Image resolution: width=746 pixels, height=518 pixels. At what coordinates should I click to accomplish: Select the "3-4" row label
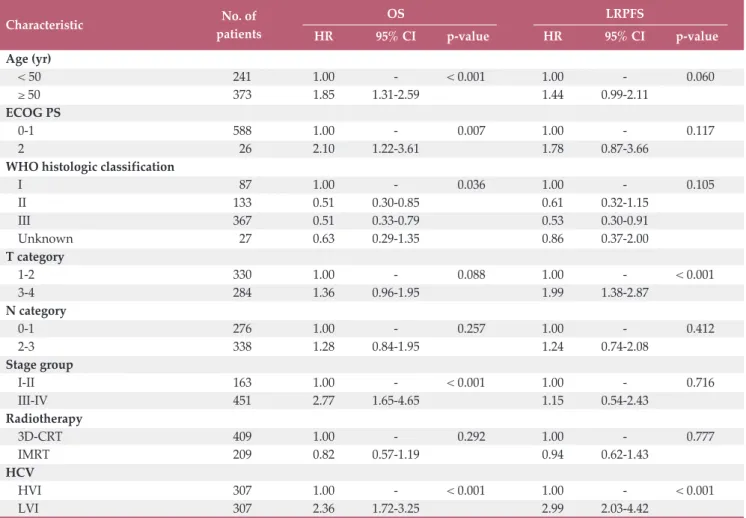coord(26,293)
